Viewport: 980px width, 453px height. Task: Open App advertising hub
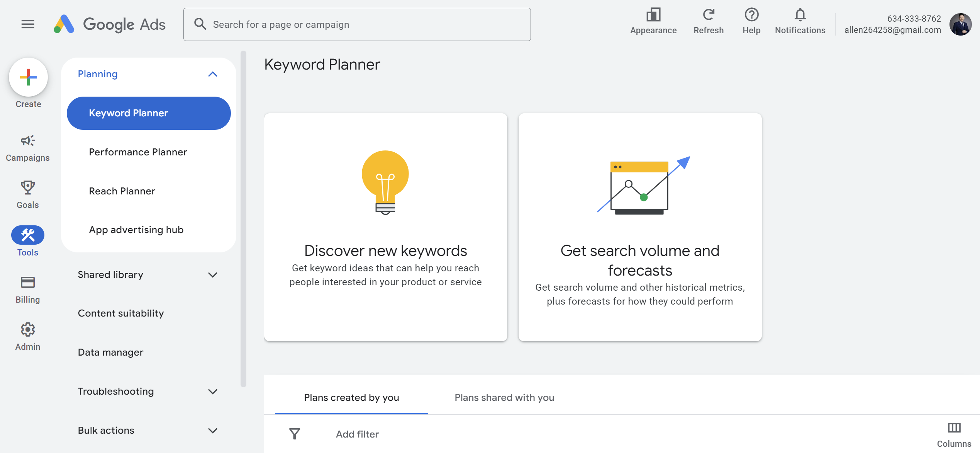pyautogui.click(x=149, y=230)
